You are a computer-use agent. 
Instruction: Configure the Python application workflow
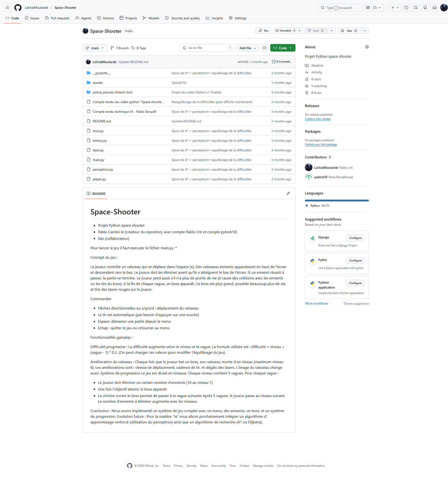pos(355,283)
